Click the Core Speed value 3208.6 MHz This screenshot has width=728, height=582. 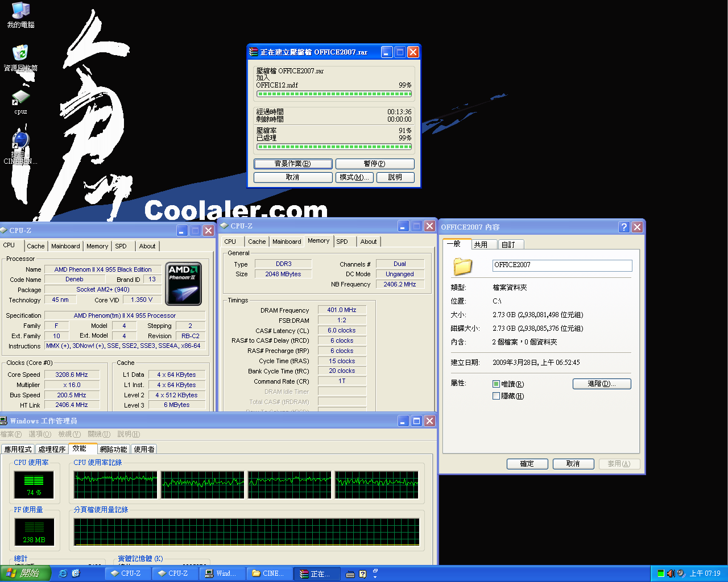(x=72, y=375)
